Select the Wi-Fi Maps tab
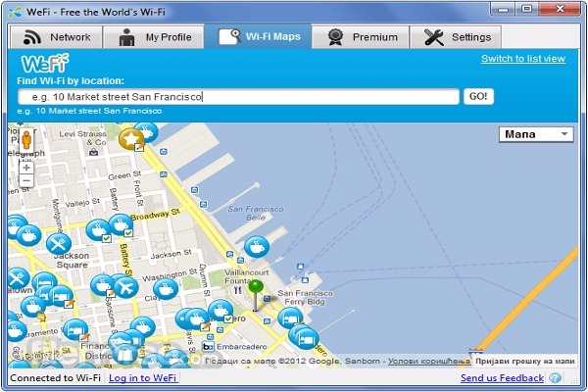This screenshot has width=588, height=392. tap(258, 37)
